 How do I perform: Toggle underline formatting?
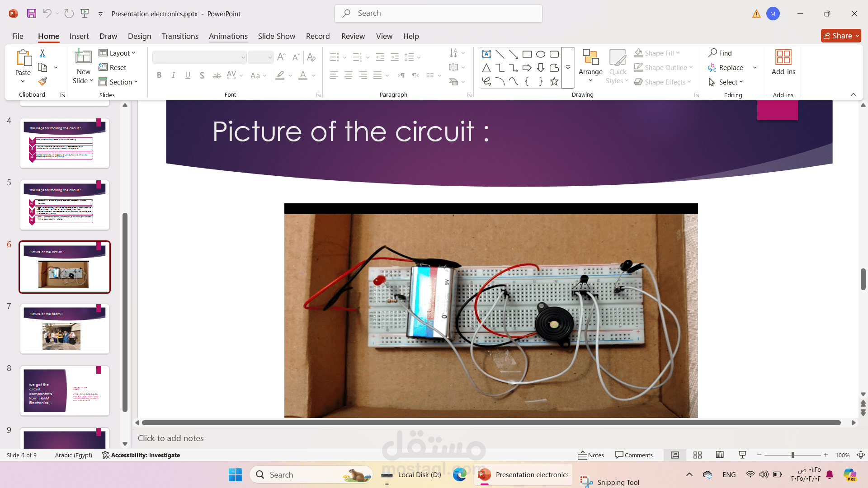[x=188, y=75]
